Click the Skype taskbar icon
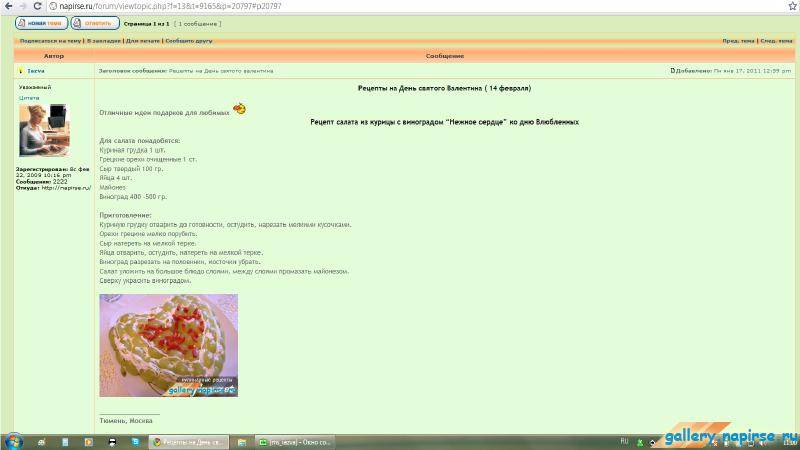800x450 pixels. pos(135,442)
